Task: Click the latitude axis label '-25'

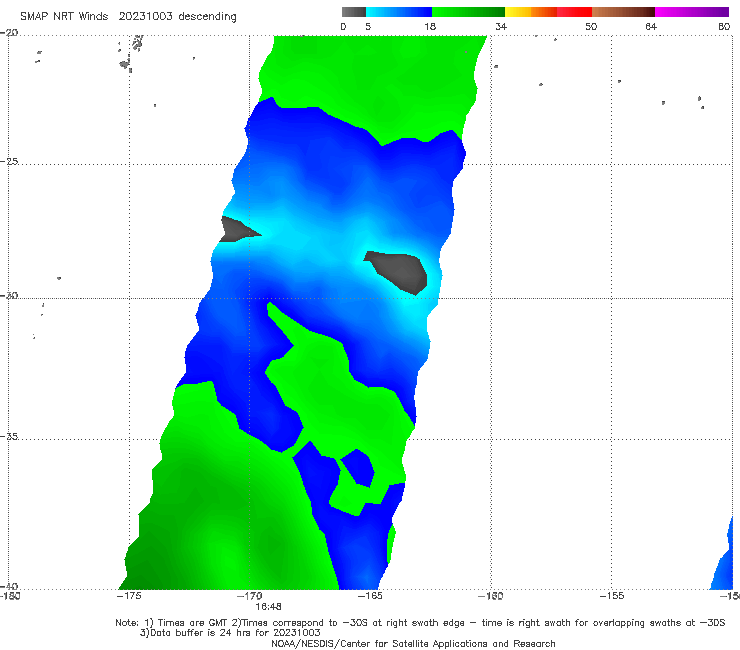Action: [9, 161]
